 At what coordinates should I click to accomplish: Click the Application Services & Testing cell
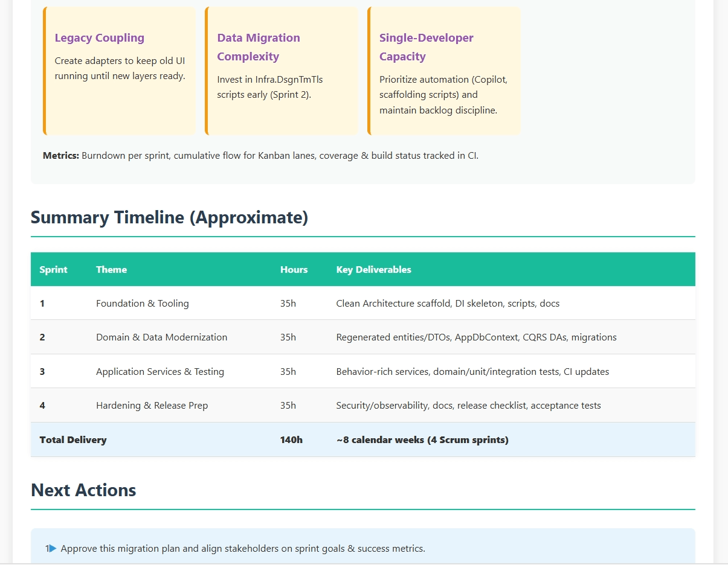click(x=159, y=371)
